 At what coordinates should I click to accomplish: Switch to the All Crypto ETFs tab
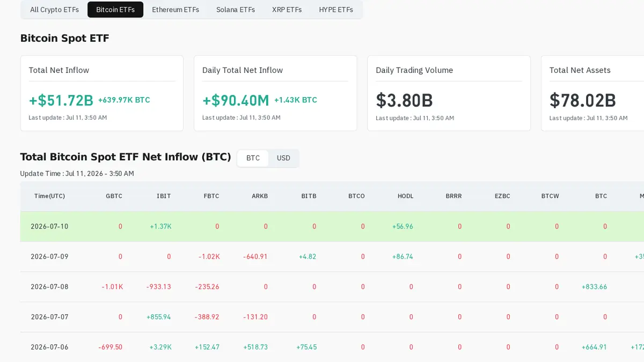54,10
